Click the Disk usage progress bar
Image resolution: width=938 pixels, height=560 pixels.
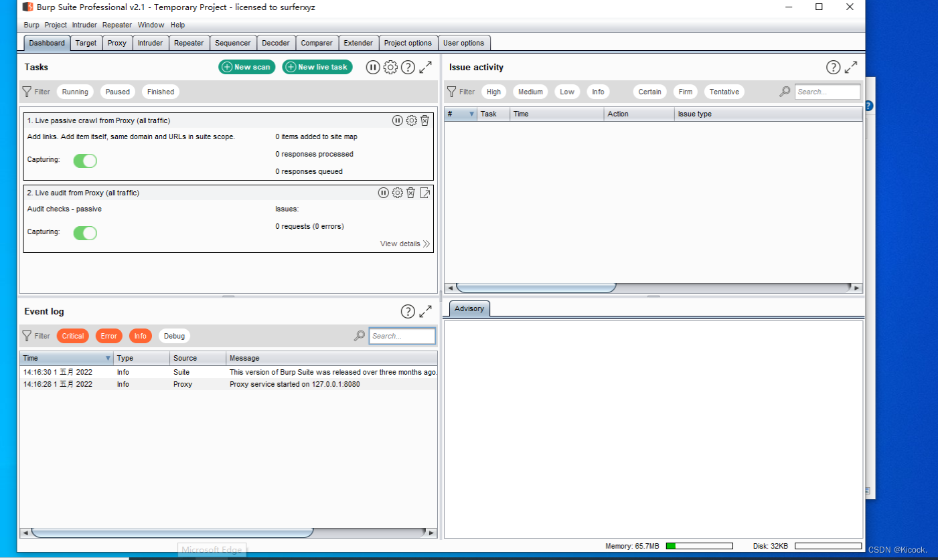pos(828,546)
